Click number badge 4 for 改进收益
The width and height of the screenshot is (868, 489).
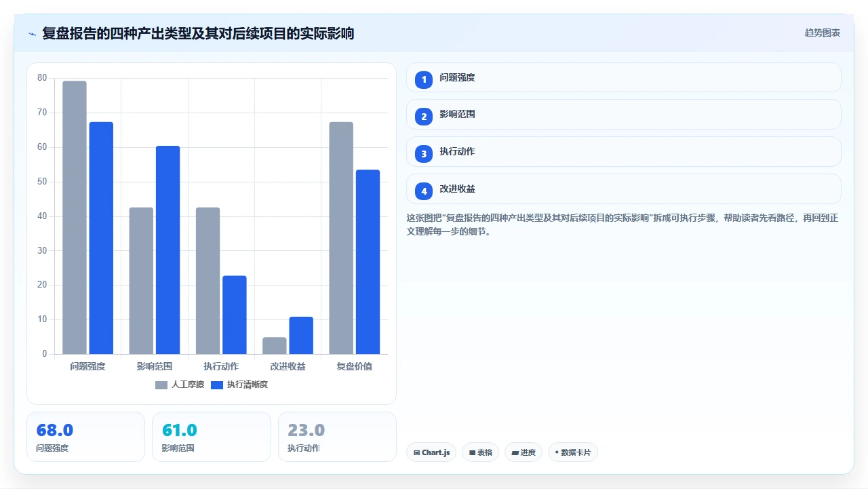(424, 191)
